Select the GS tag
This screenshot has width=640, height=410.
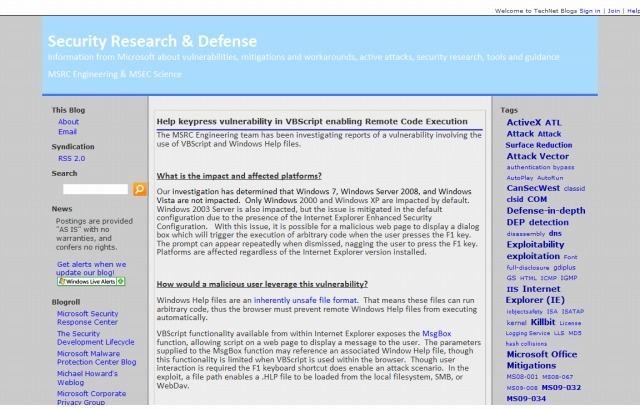pyautogui.click(x=511, y=278)
